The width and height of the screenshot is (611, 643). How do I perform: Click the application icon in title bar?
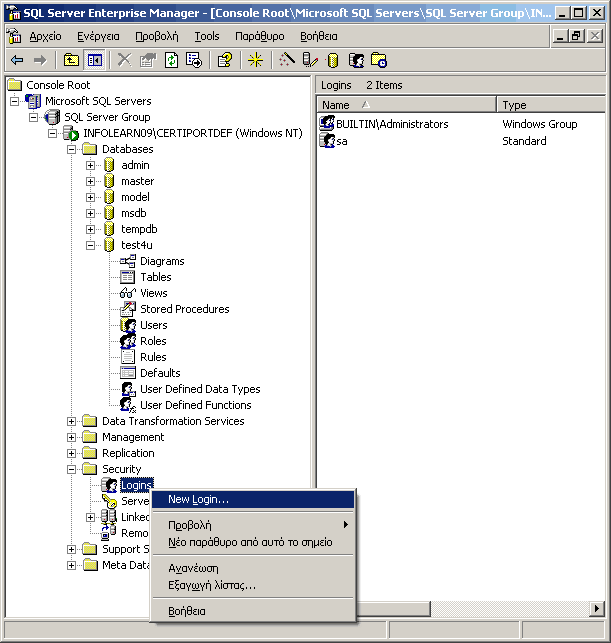(14, 13)
